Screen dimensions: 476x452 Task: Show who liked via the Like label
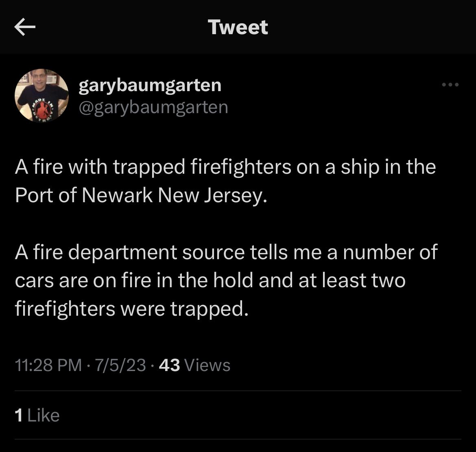43,415
